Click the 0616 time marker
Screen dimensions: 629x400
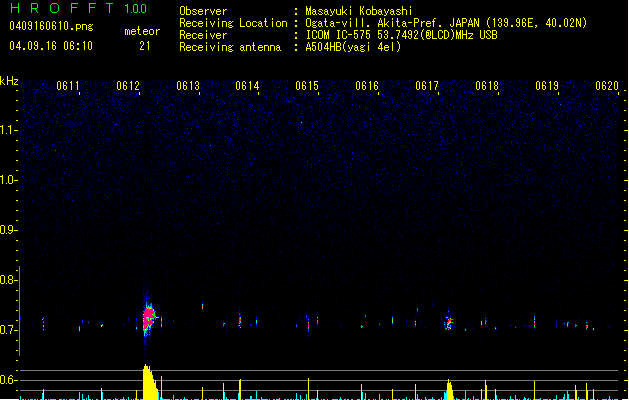367,86
